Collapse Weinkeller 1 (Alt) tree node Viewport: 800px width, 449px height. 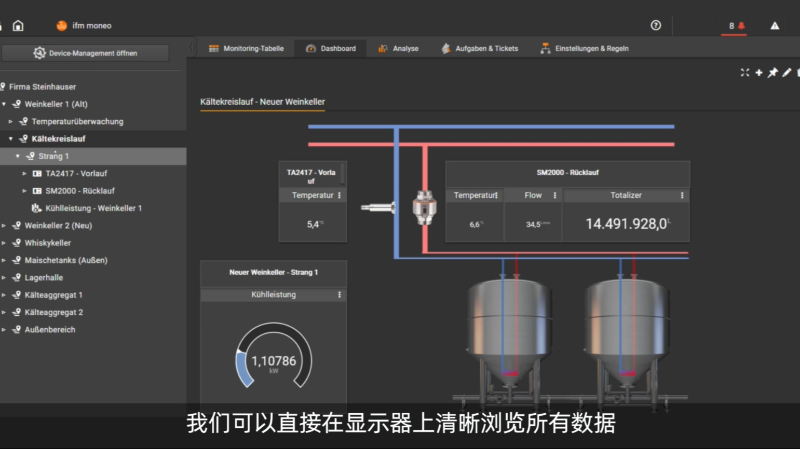click(x=4, y=104)
